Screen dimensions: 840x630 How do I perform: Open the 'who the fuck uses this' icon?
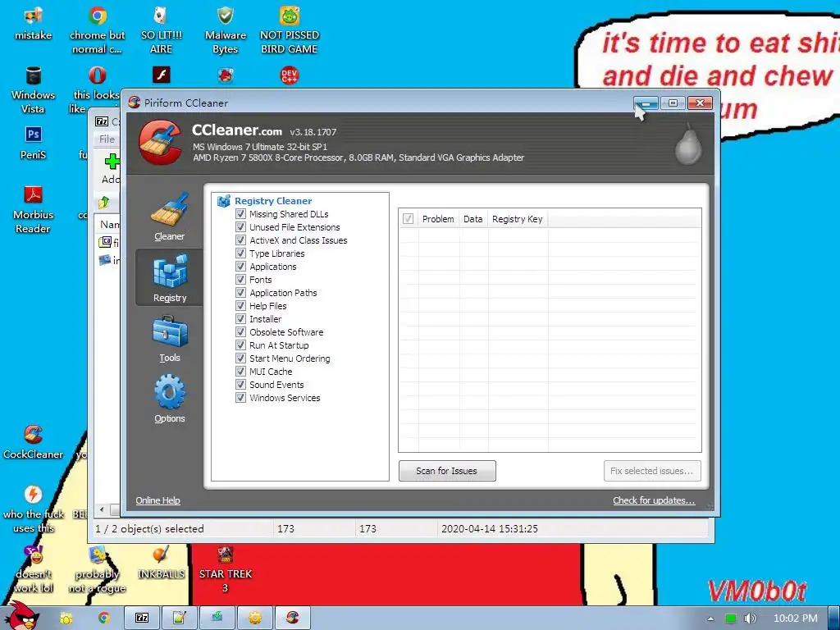(x=33, y=509)
